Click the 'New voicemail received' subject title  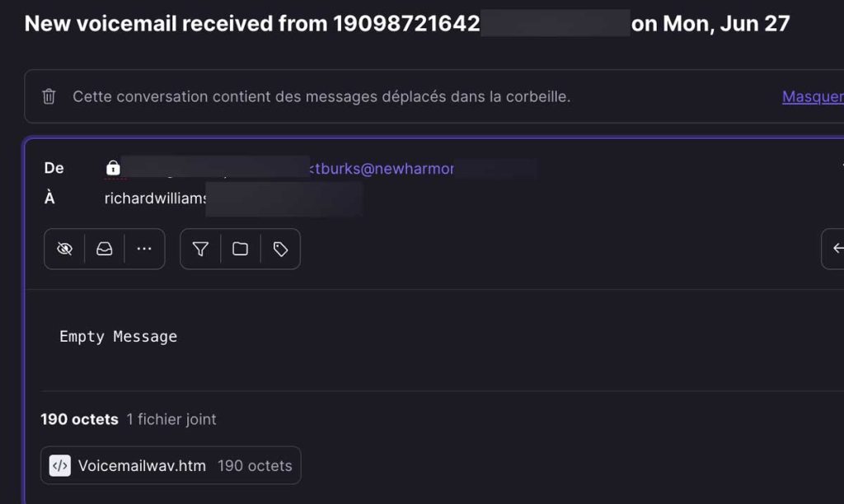(407, 24)
